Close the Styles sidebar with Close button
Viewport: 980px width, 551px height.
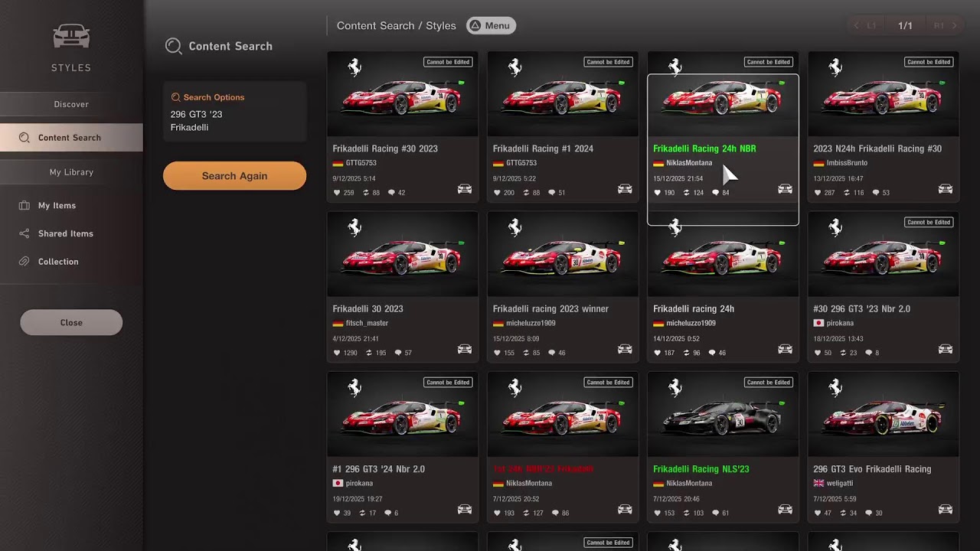[x=71, y=322]
